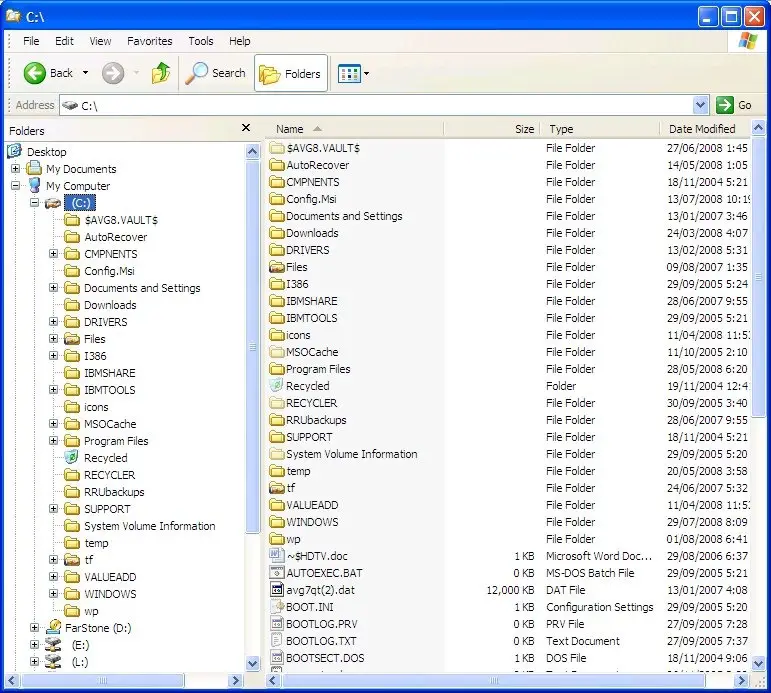Select BOOT.INI configuration file icon
The image size is (771, 693).
coord(277,607)
